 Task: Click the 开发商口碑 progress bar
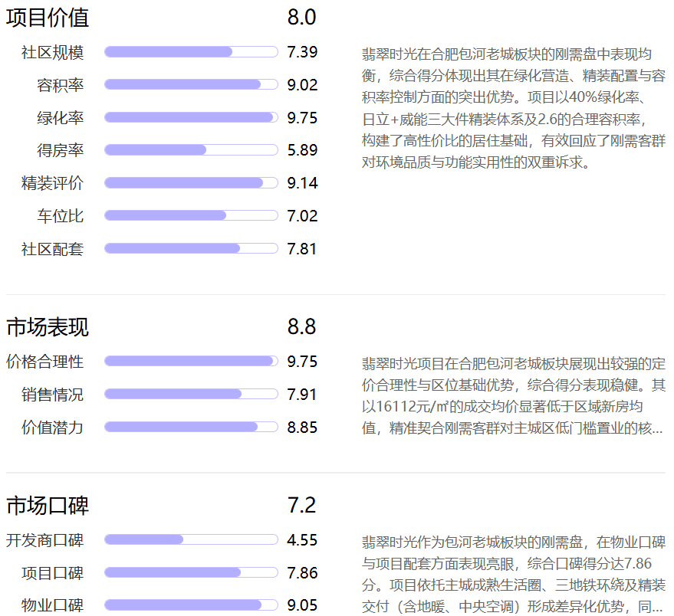(191, 539)
